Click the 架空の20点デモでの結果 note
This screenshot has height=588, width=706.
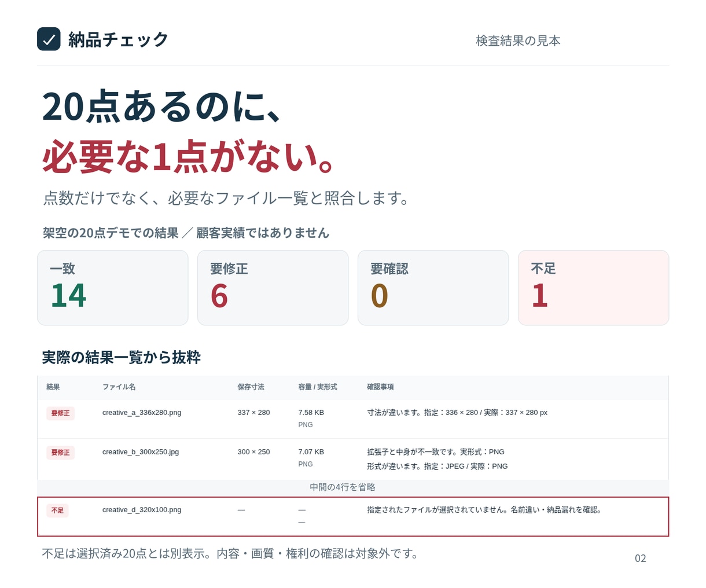(x=186, y=233)
